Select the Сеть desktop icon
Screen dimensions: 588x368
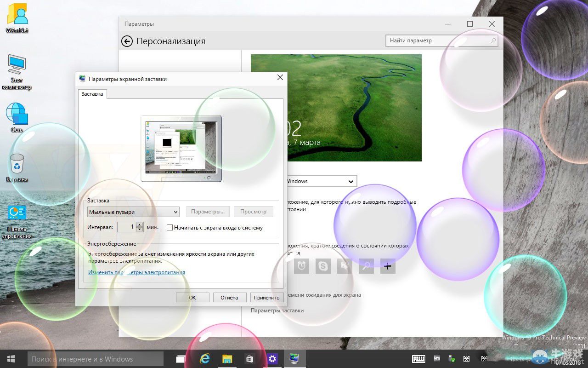[17, 118]
